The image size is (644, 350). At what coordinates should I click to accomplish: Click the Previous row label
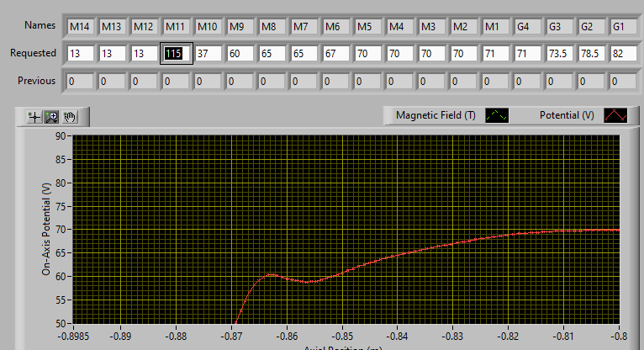pyautogui.click(x=36, y=81)
